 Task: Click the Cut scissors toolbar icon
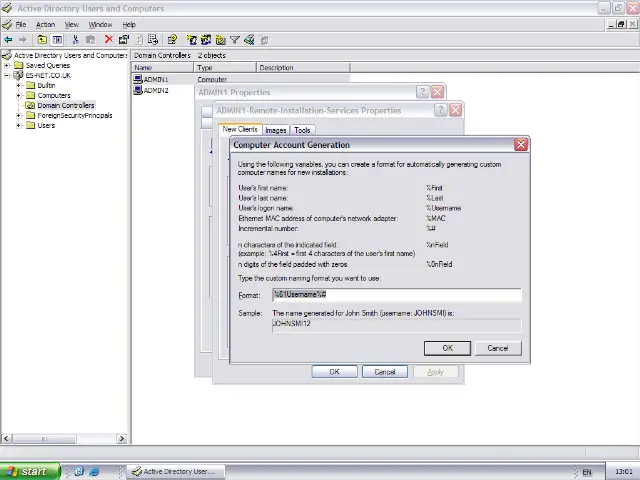pos(75,40)
